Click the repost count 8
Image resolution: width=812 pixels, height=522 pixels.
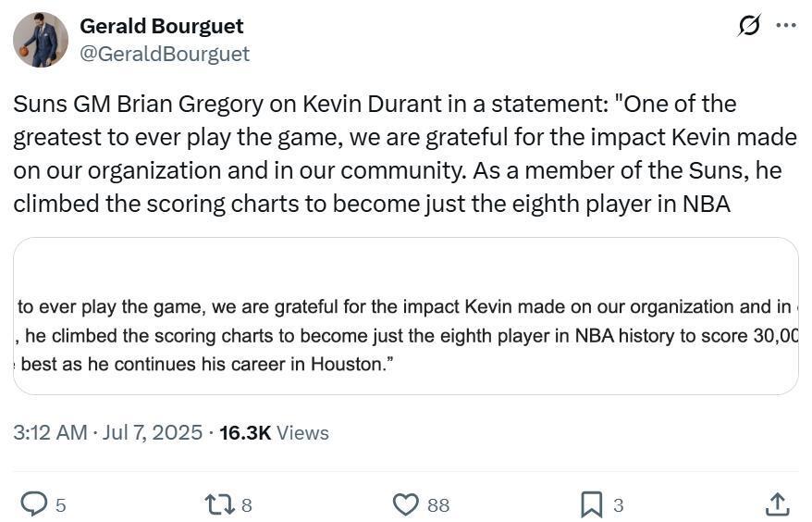(247, 505)
